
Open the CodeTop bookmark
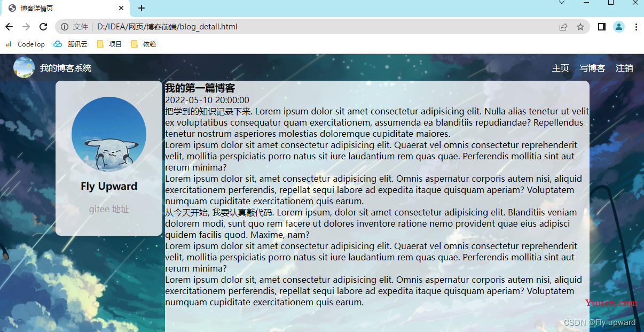(25, 44)
